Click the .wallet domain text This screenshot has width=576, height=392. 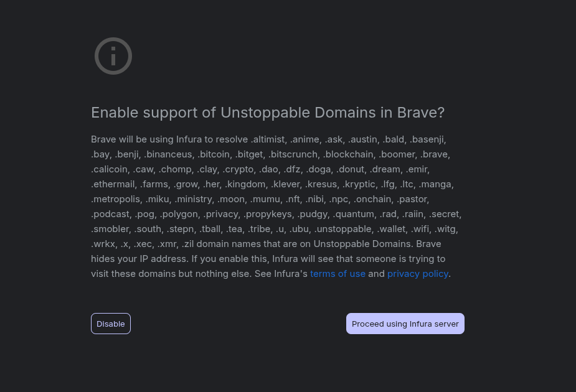[391, 229]
